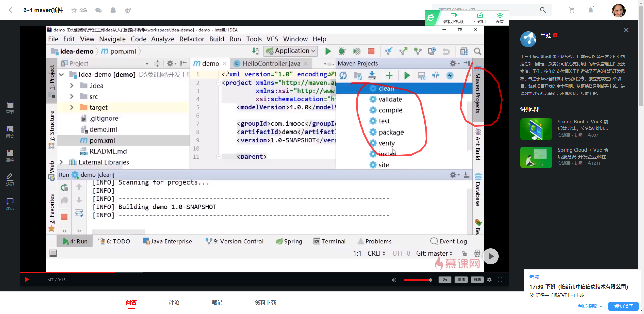This screenshot has height=314, width=644.
Task: Toggle fullscreen video mode
Action: 500,280
